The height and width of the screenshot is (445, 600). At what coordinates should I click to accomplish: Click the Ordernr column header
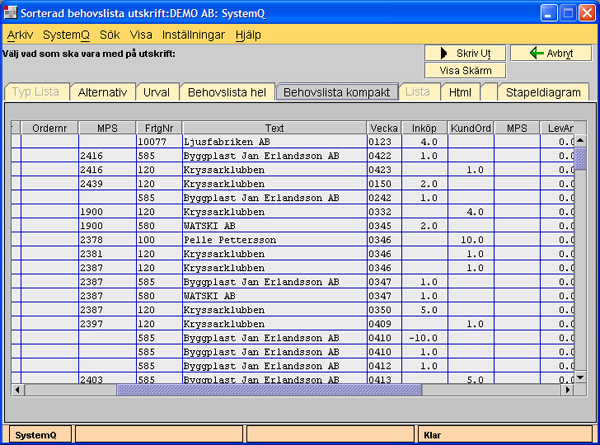[x=49, y=128]
